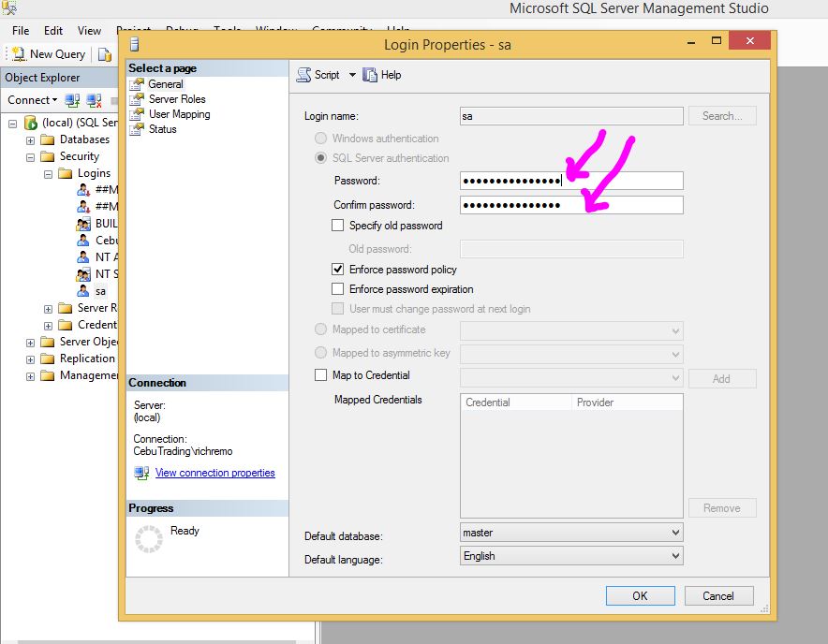Collapse the Security tree node

click(30, 157)
